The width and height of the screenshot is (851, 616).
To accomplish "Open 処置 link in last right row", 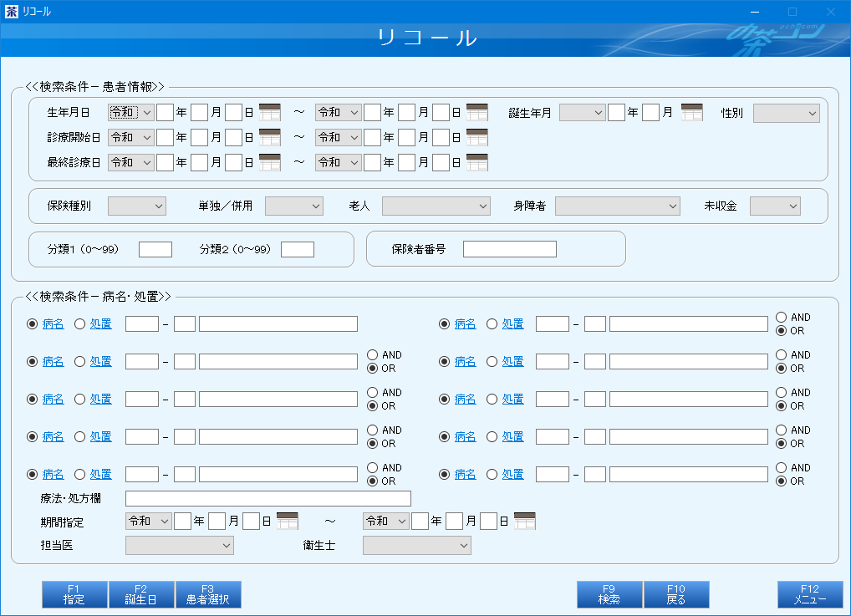I will coord(513,475).
